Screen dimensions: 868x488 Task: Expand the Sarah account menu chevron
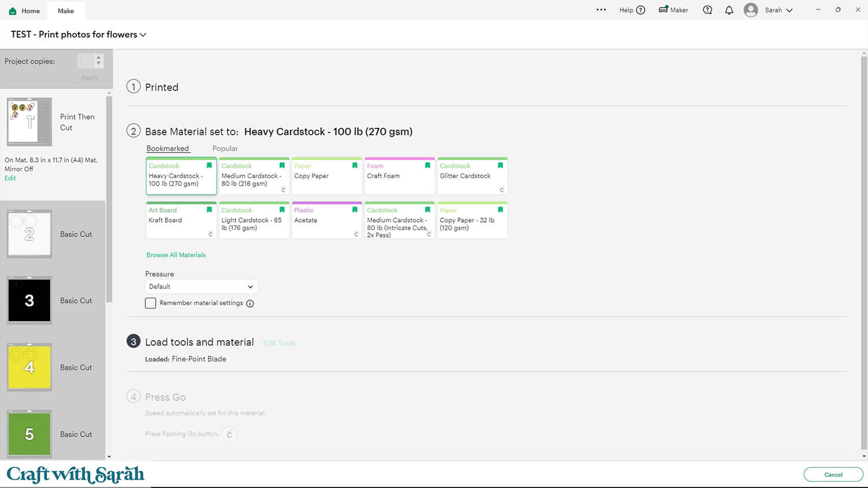point(789,10)
